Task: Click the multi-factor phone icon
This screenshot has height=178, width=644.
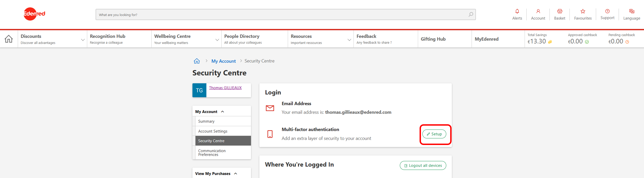Action: pos(270,134)
